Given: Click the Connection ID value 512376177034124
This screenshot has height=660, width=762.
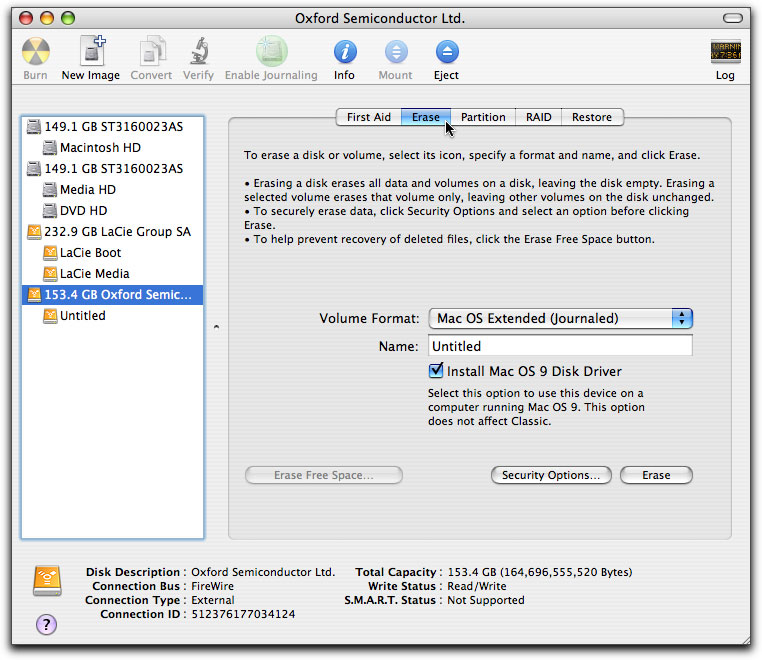Looking at the screenshot, I should (x=243, y=614).
